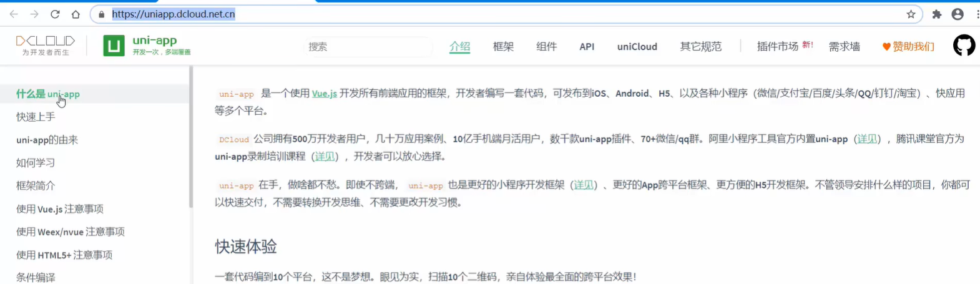The image size is (980, 284).
Task: Click 详见 link after 小程序开发框架
Action: pyautogui.click(x=584, y=185)
